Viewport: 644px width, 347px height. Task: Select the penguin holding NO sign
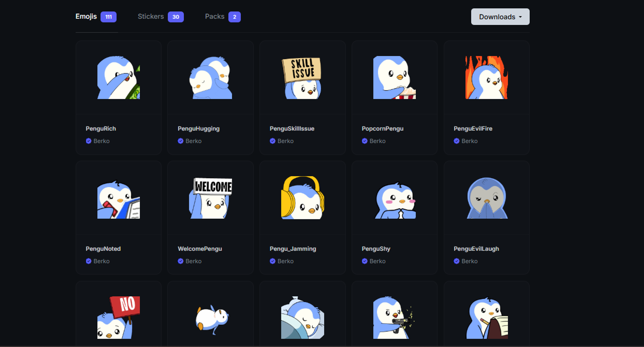[119, 317]
